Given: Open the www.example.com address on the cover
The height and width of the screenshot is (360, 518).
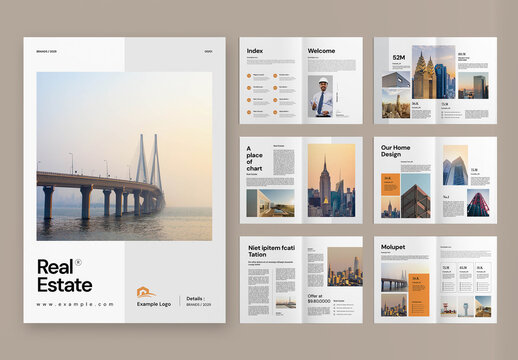Looking at the screenshot, I should click(75, 304).
